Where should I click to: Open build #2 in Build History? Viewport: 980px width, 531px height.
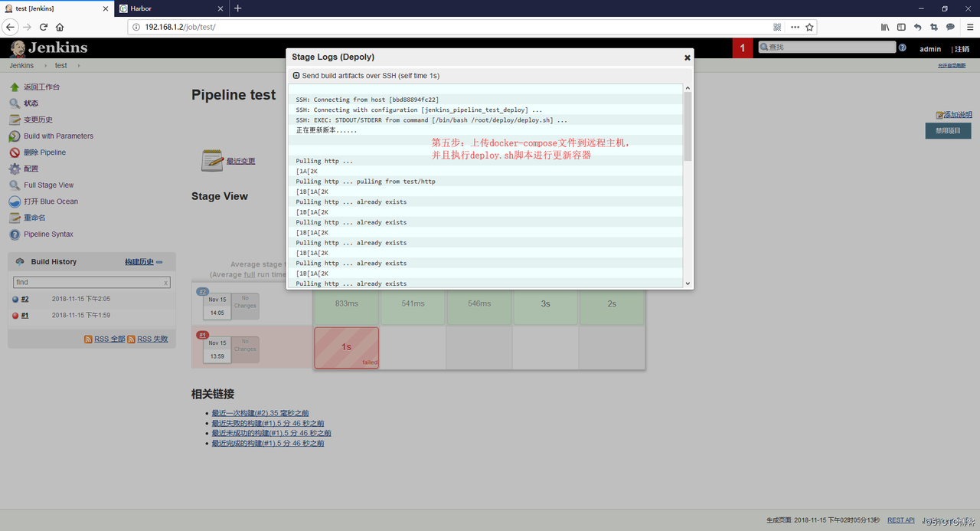pos(25,300)
